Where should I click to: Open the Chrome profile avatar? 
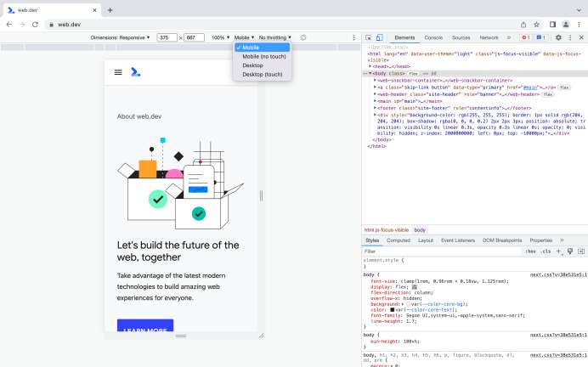(x=566, y=25)
